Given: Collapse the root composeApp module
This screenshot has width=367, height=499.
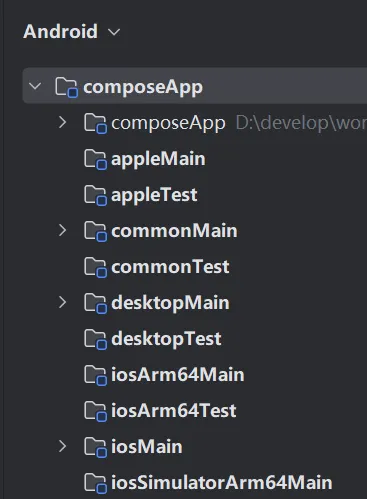Looking at the screenshot, I should tap(35, 86).
